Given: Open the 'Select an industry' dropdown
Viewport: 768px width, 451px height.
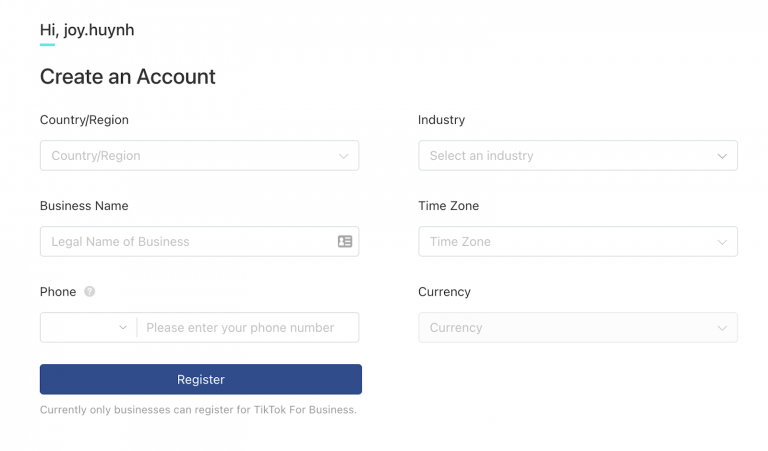Looking at the screenshot, I should tap(570, 156).
